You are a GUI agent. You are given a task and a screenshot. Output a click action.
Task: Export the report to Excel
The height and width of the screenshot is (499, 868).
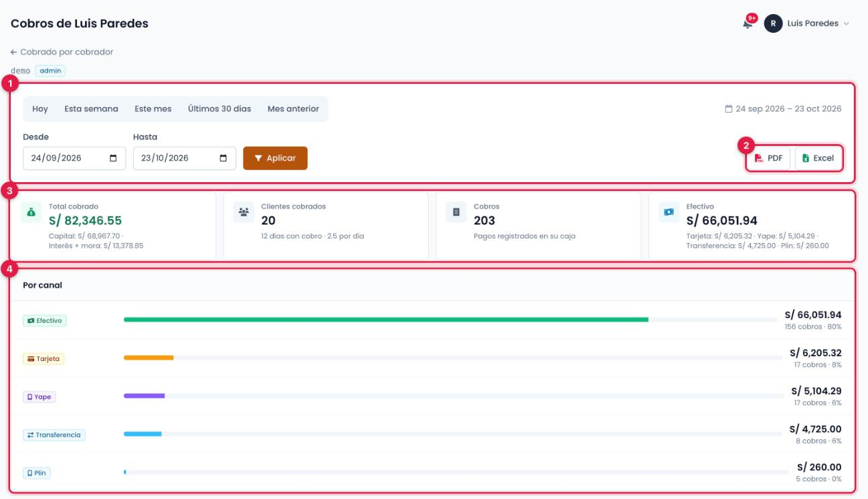tap(818, 158)
